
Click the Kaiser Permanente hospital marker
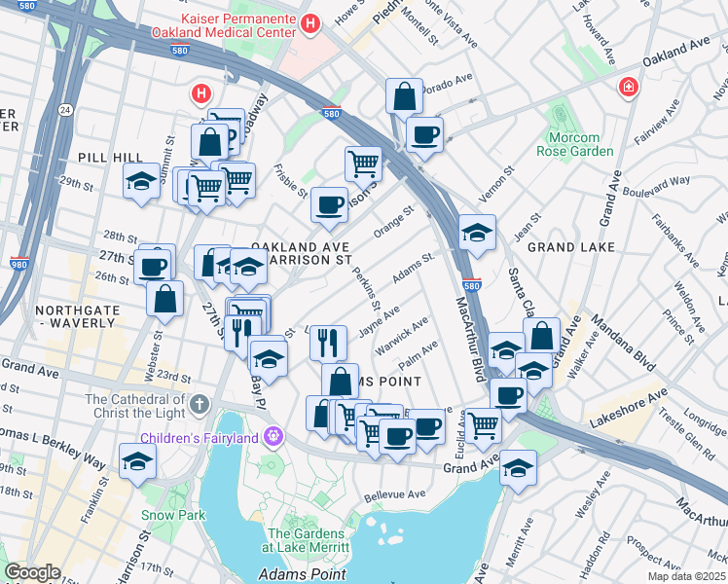pyautogui.click(x=310, y=23)
